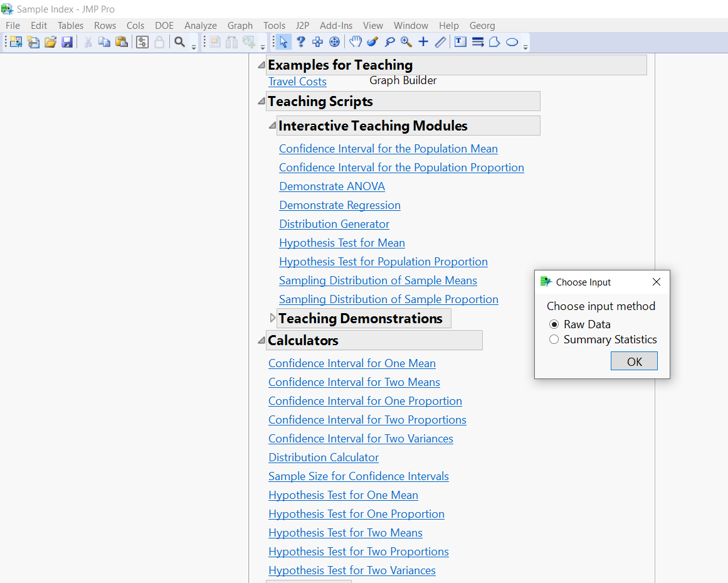728x583 pixels.
Task: Open the preferences sliders icon
Action: pos(142,42)
